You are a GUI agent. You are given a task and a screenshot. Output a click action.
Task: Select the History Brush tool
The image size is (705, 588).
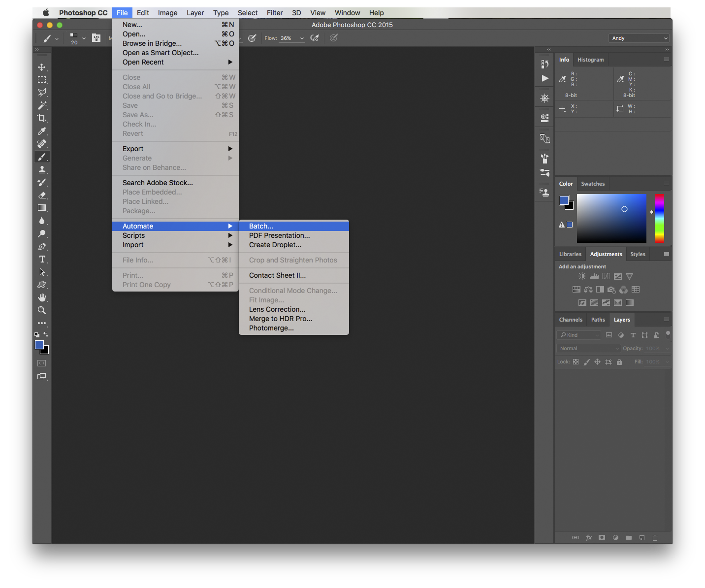(x=42, y=182)
